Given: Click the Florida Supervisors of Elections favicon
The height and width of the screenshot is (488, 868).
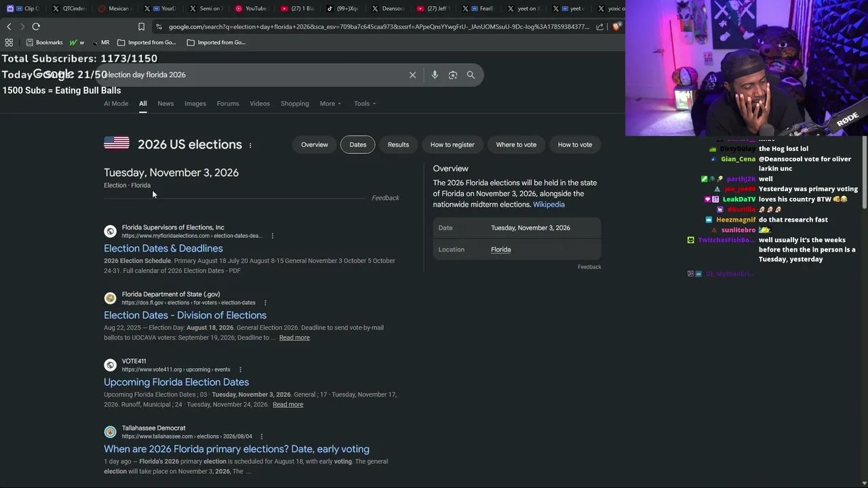Looking at the screenshot, I should pyautogui.click(x=110, y=231).
